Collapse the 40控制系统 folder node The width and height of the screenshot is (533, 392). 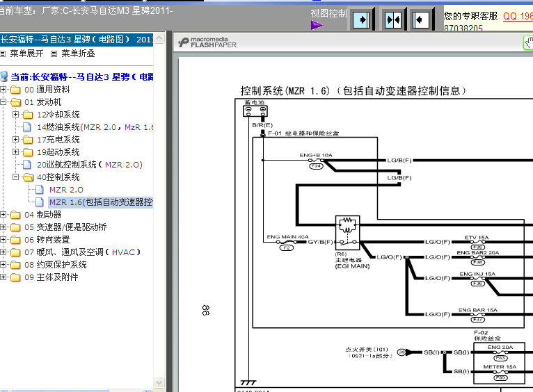[15, 177]
